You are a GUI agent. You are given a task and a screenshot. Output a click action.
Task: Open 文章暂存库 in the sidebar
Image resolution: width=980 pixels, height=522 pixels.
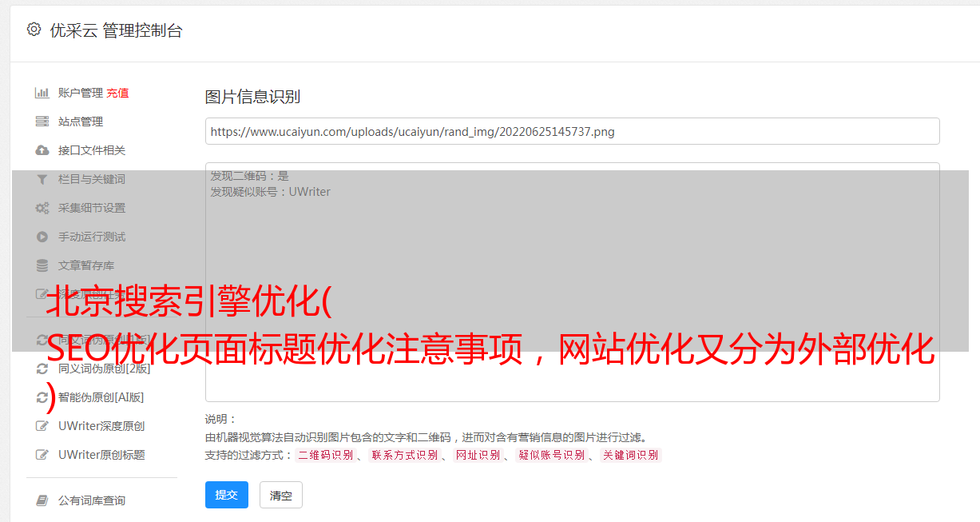point(86,265)
